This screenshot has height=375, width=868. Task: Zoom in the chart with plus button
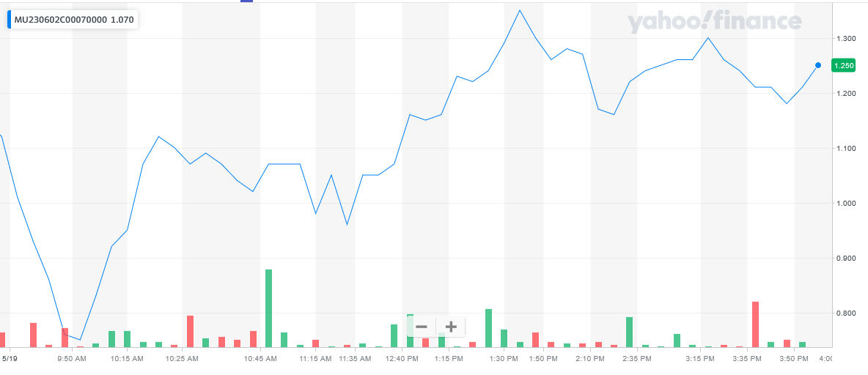451,327
